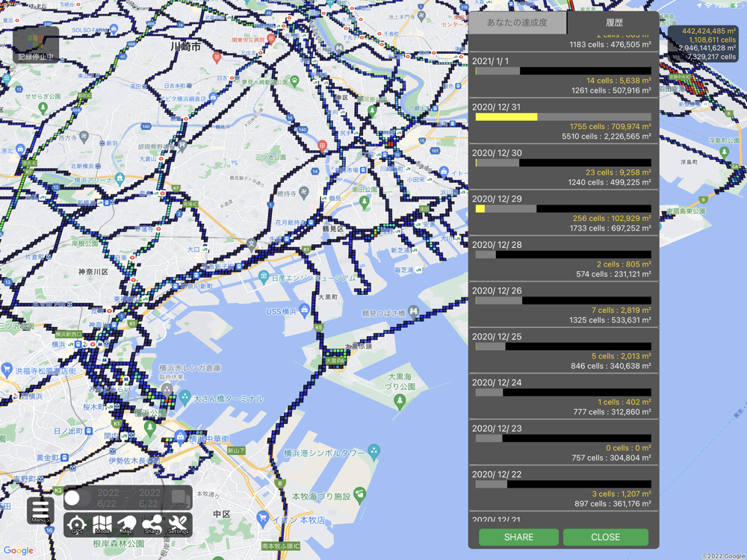Tap the 根岸森林公園 park label

[119, 544]
